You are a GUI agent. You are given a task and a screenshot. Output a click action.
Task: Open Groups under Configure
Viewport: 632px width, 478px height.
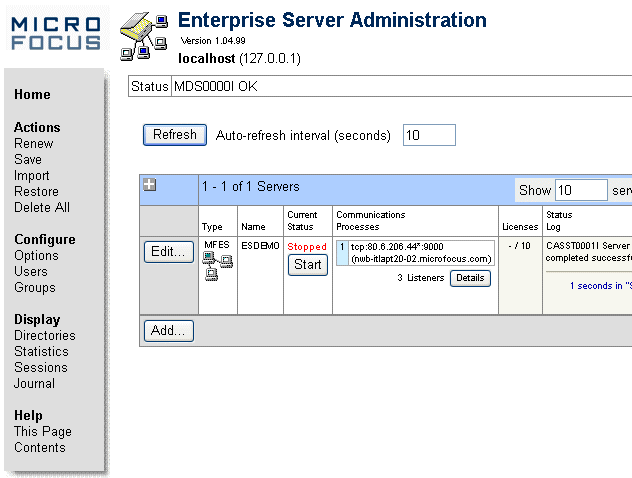pos(35,287)
